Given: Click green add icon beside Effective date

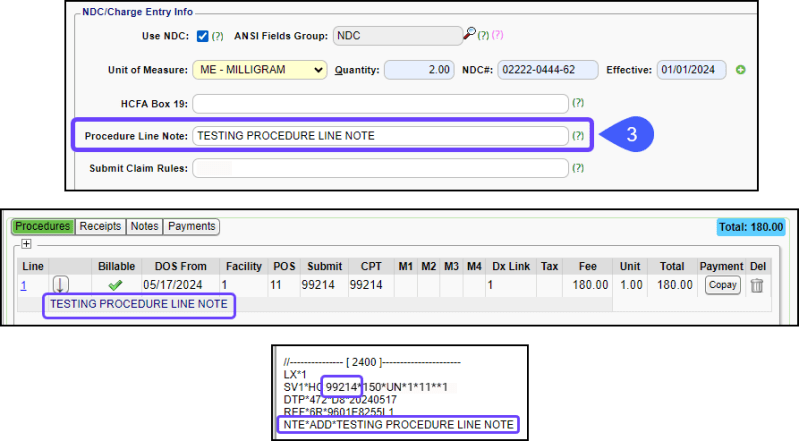Looking at the screenshot, I should 741,70.
